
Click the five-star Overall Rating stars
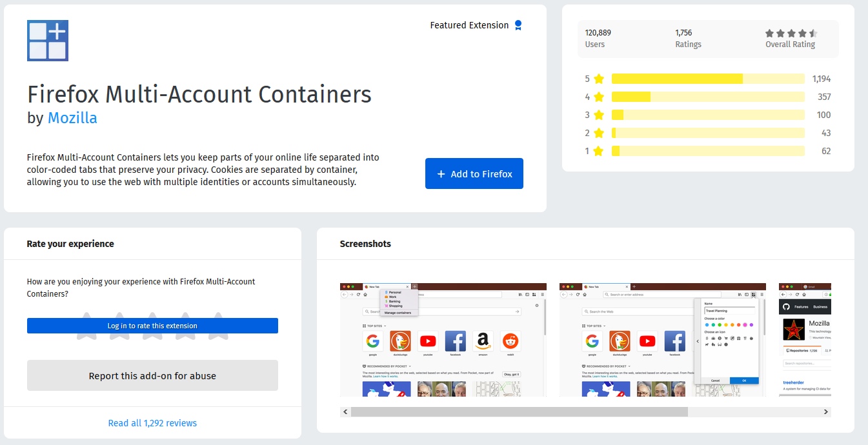[x=791, y=33]
